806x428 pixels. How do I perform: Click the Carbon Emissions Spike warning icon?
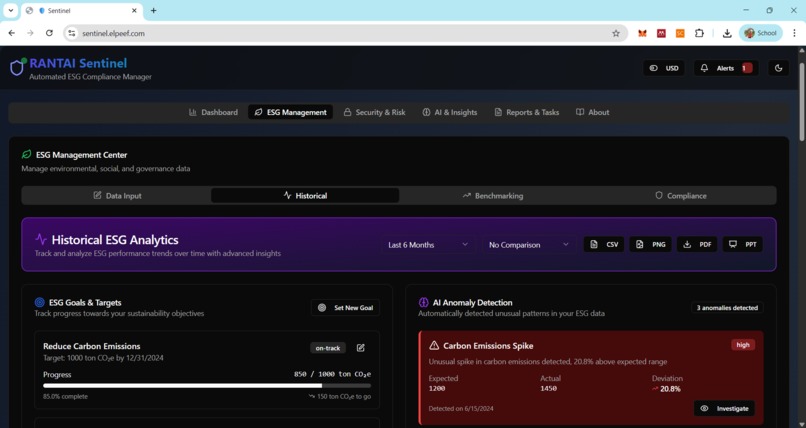pyautogui.click(x=434, y=345)
